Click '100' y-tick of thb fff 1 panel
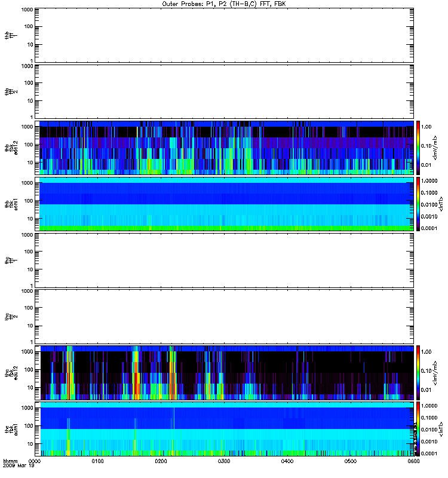 pos(29,26)
